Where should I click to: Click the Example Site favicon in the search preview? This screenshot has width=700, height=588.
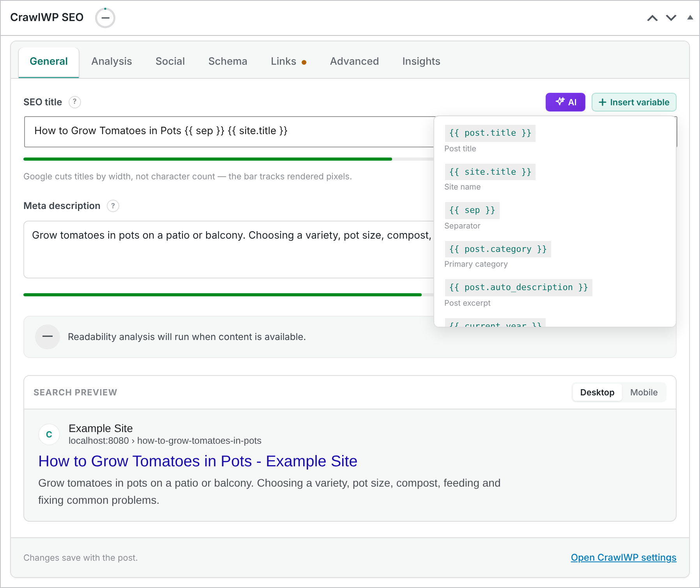point(49,434)
